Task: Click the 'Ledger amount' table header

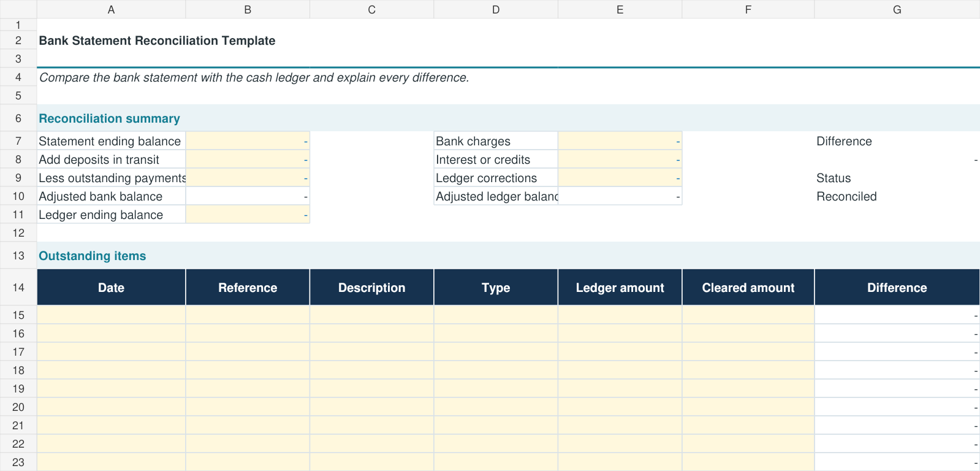Action: coord(620,287)
